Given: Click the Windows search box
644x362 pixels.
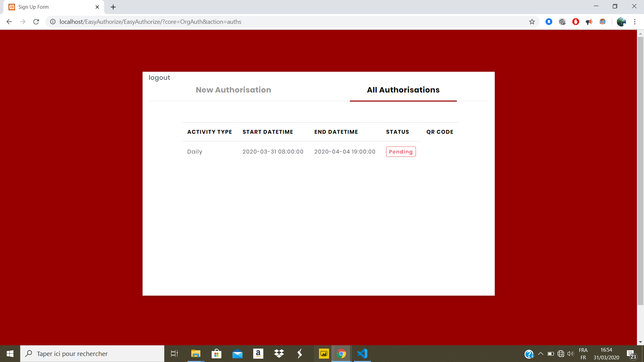Looking at the screenshot, I should tap(92, 354).
